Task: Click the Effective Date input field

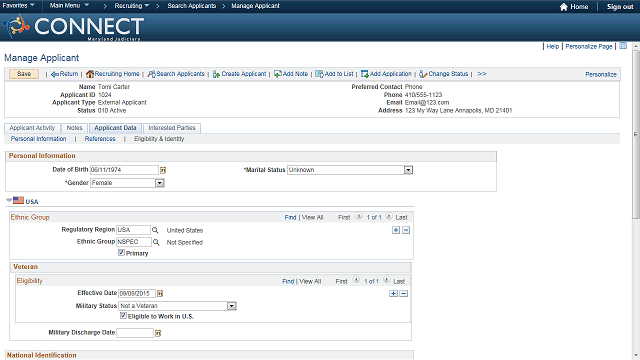Action: click(137, 293)
